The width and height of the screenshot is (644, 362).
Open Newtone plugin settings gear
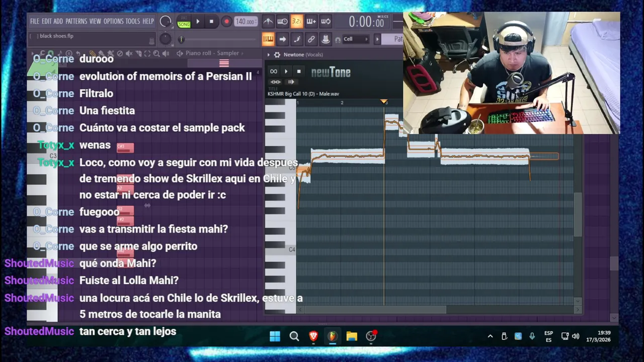click(277, 55)
